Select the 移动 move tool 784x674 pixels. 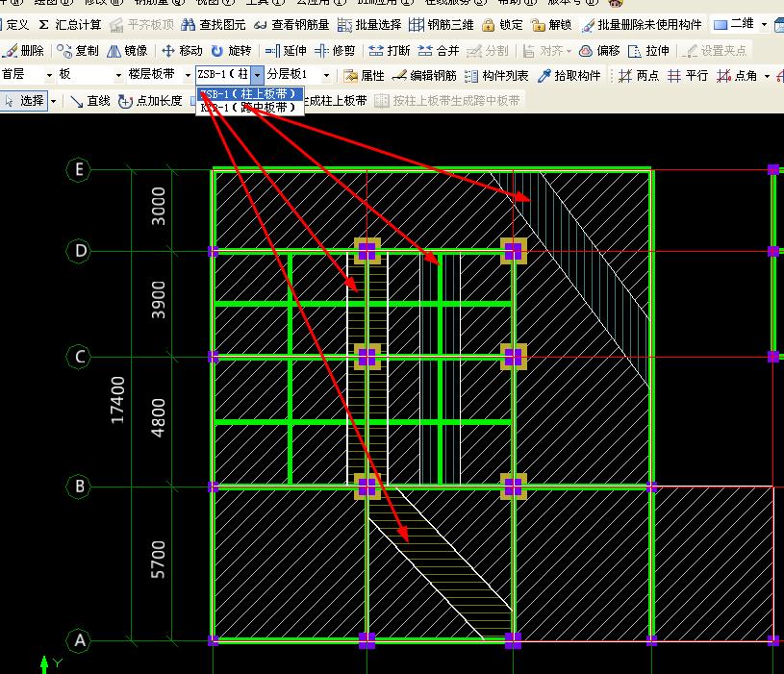point(183,50)
